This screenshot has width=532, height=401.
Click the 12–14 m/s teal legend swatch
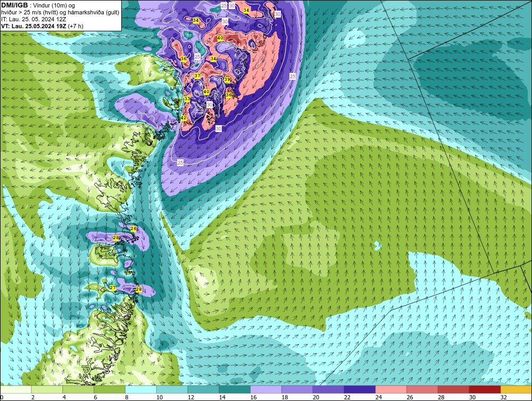(x=203, y=389)
